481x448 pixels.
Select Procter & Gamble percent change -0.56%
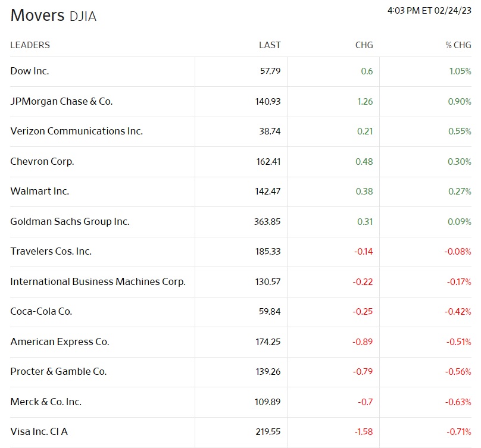(x=458, y=372)
